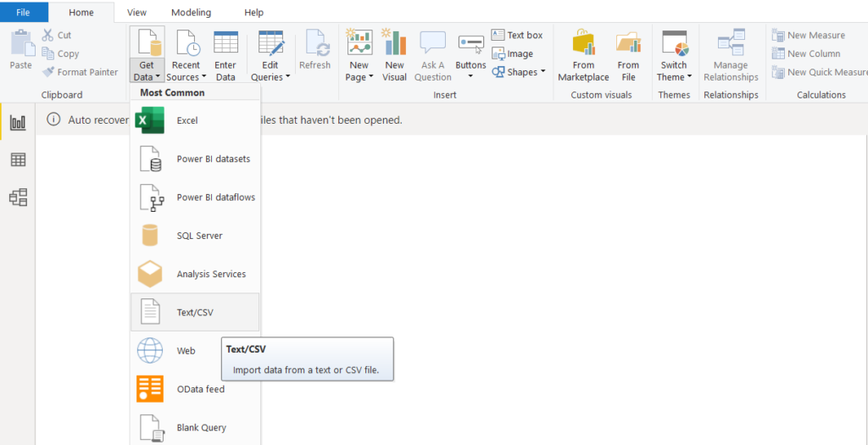The width and height of the screenshot is (868, 445).
Task: Open the Help ribbon tab
Action: (253, 12)
